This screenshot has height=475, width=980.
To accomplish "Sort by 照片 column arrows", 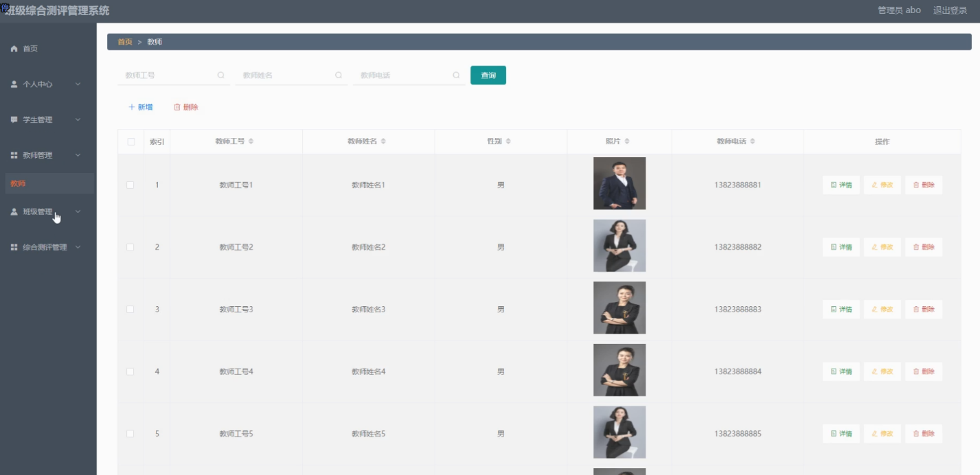I will (627, 141).
